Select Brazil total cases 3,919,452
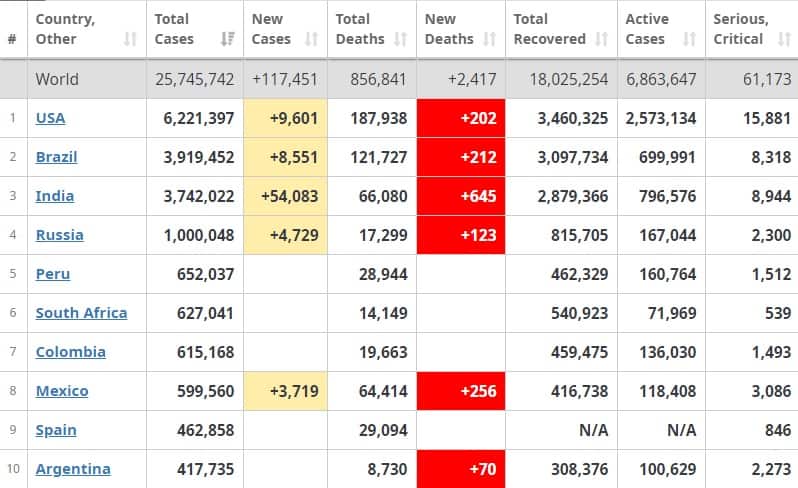Screen dimensions: 798x488 click(x=199, y=157)
